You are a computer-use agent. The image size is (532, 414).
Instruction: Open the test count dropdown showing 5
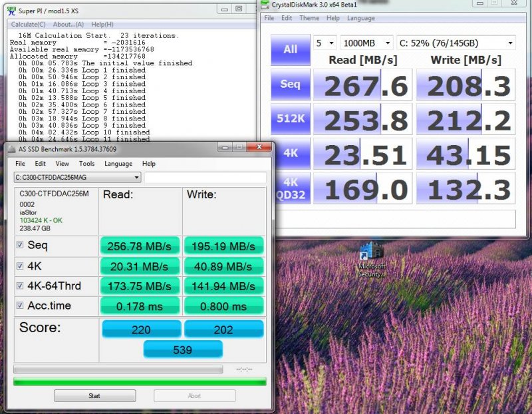325,43
